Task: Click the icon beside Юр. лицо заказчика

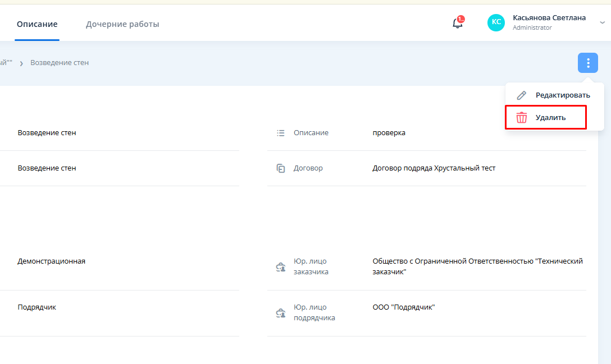Action: point(281,267)
